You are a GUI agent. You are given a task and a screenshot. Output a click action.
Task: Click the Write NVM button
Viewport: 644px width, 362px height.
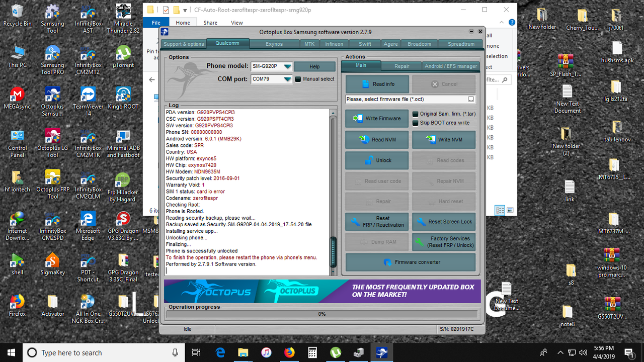pos(444,140)
